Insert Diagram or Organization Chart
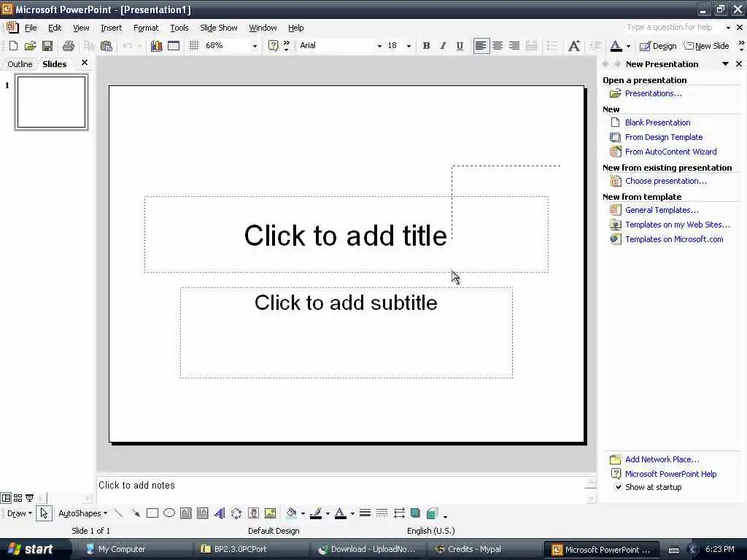The image size is (747, 560). (x=236, y=513)
